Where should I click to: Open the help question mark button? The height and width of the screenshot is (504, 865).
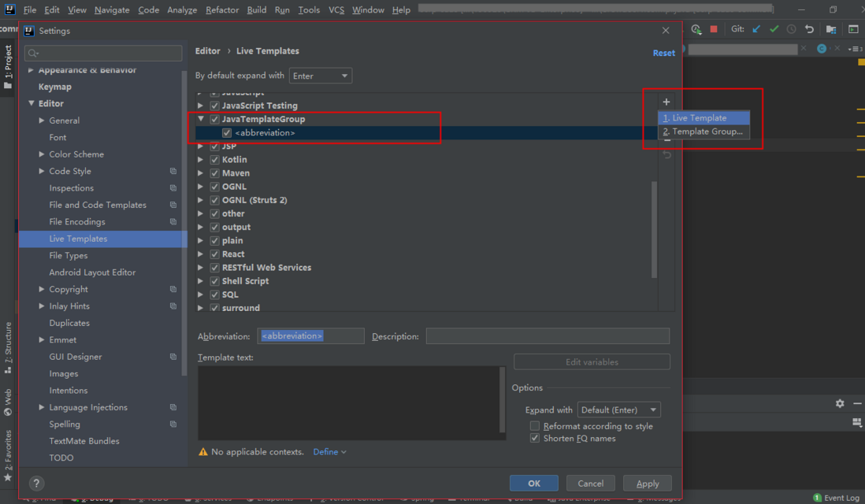pyautogui.click(x=36, y=483)
